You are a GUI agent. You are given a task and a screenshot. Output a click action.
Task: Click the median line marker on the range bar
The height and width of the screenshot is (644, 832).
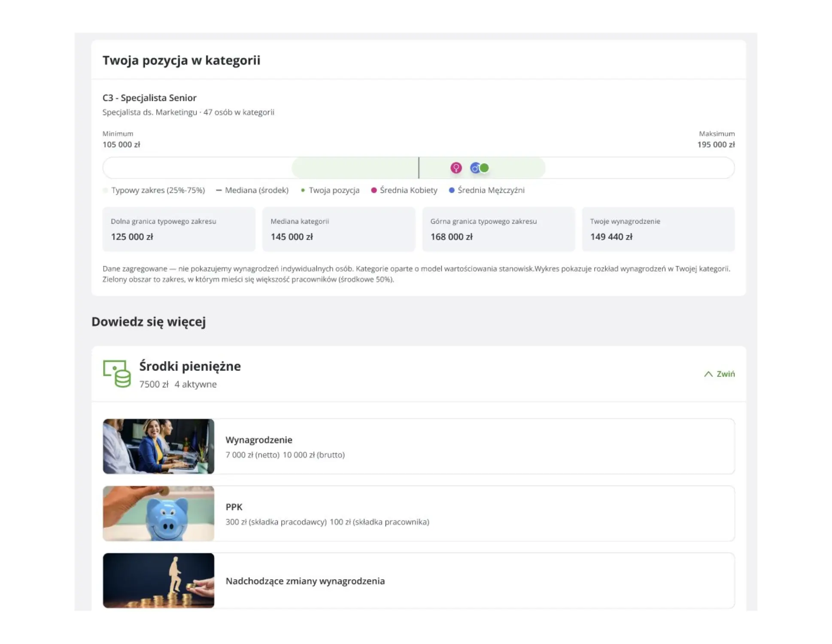(419, 168)
